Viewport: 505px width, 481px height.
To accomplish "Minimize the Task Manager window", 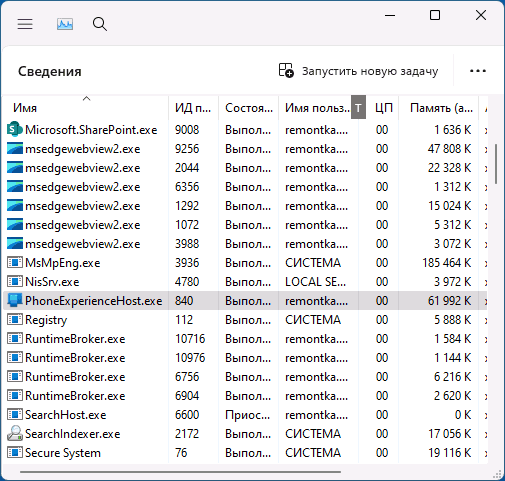I will click(x=390, y=15).
